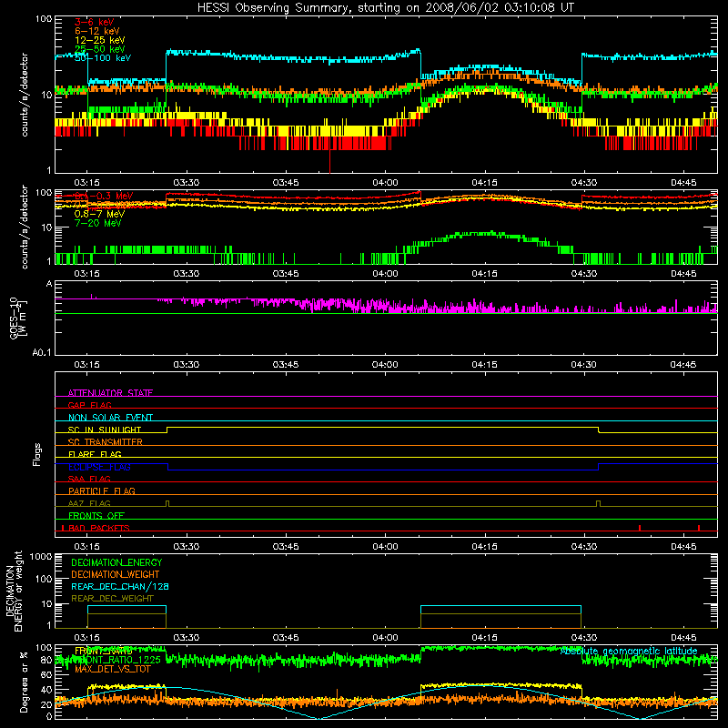This screenshot has height=728, width=728.
Task: Select the orange 6-12 keV legend label
Action: 97,31
